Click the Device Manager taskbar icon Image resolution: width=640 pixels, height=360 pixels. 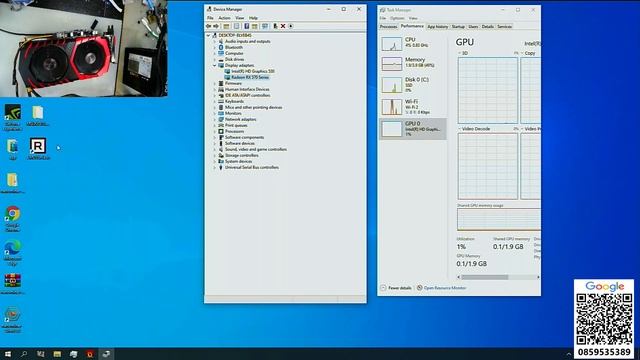click(106, 354)
